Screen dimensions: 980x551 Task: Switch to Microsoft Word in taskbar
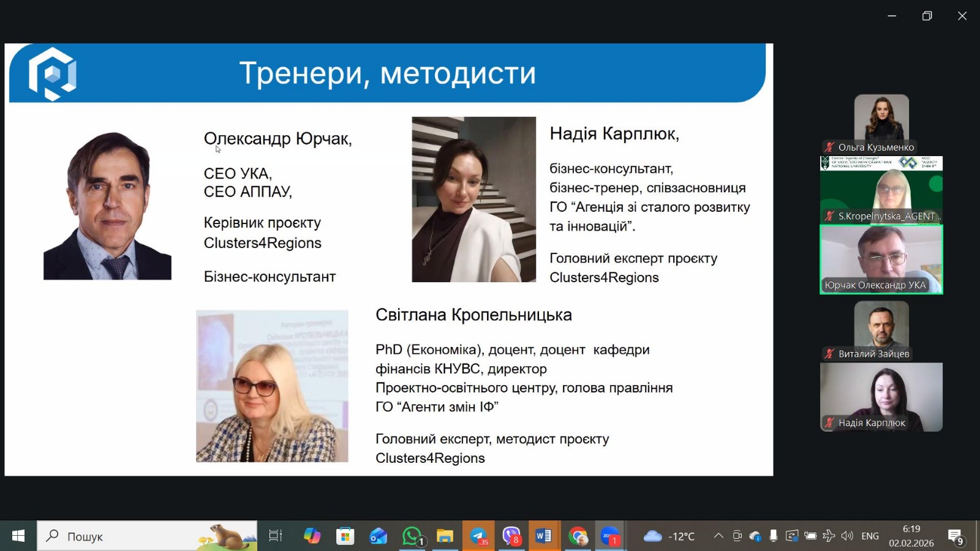[x=544, y=536]
